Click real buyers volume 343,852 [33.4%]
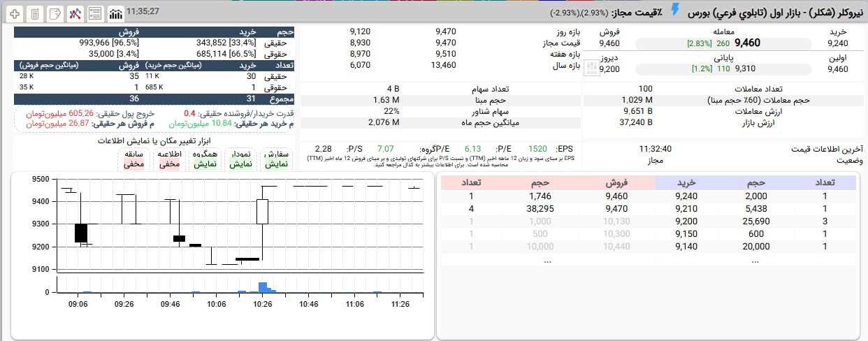Viewport: 868px width, 341px height. [226, 43]
